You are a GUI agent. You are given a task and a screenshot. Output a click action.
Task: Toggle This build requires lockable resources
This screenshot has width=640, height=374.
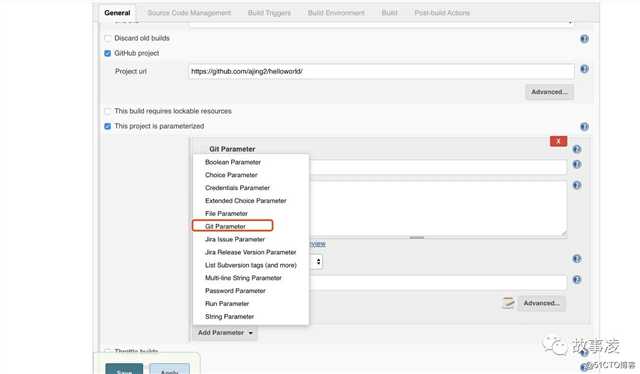(x=108, y=111)
